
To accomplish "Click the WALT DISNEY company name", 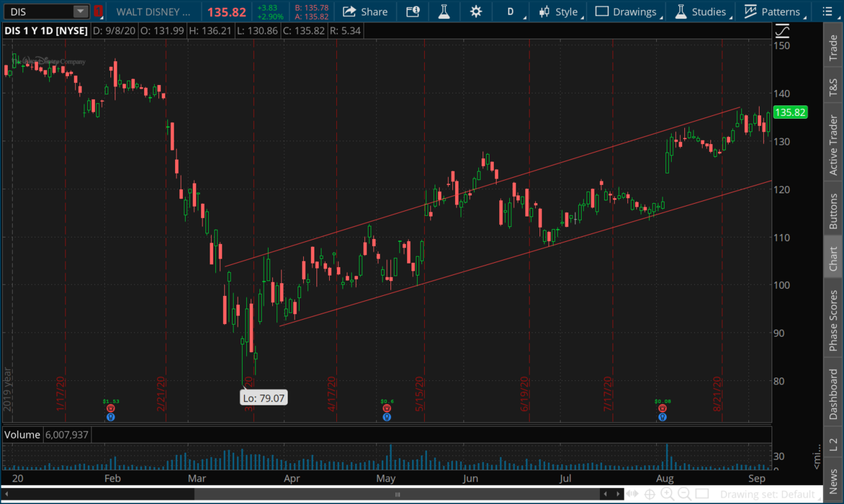I will point(153,12).
